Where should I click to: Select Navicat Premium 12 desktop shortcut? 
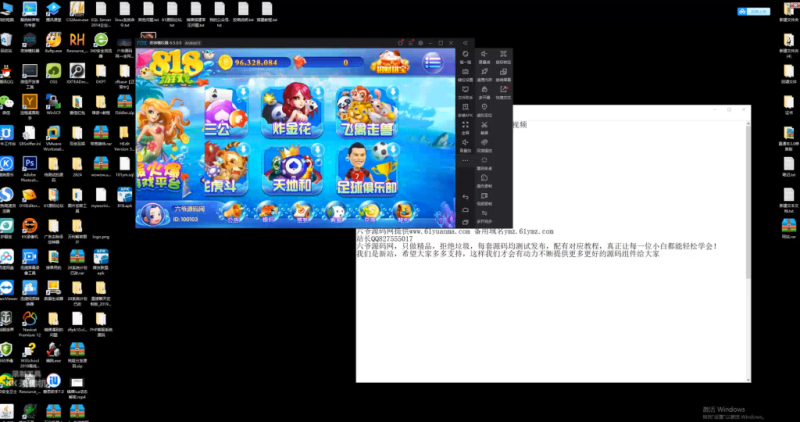(30, 325)
